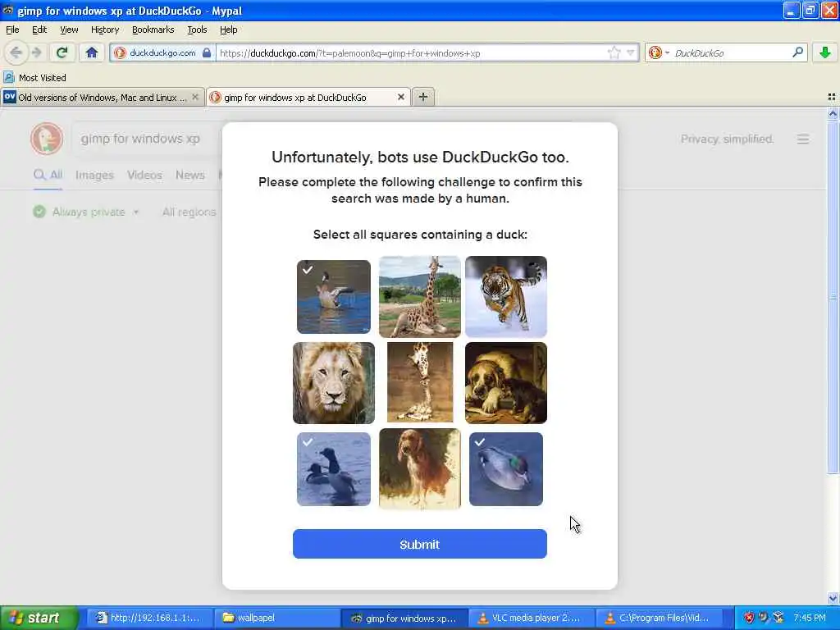Viewport: 840px width, 630px height.
Task: Select the sitting giraffe on savanna square
Action: (x=419, y=297)
